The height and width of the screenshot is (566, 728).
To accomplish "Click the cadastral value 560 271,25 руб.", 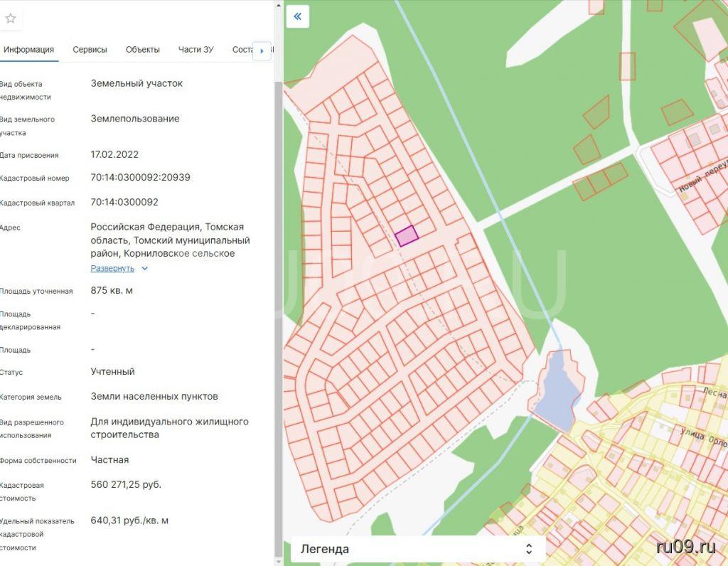I will click(126, 485).
